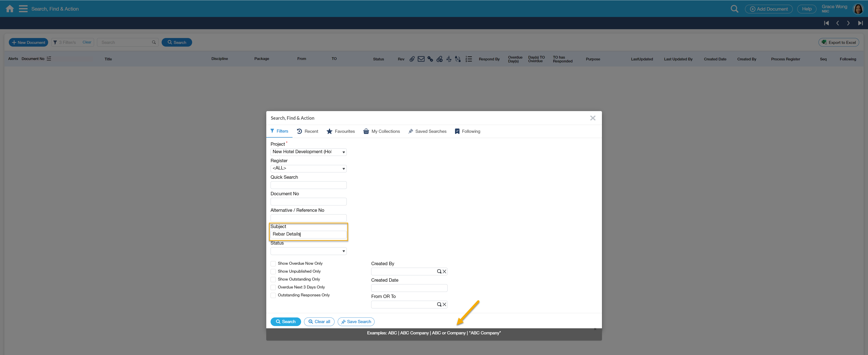Image resolution: width=868 pixels, height=355 pixels.
Task: Click the previous page chevron icon
Action: pyautogui.click(x=837, y=23)
